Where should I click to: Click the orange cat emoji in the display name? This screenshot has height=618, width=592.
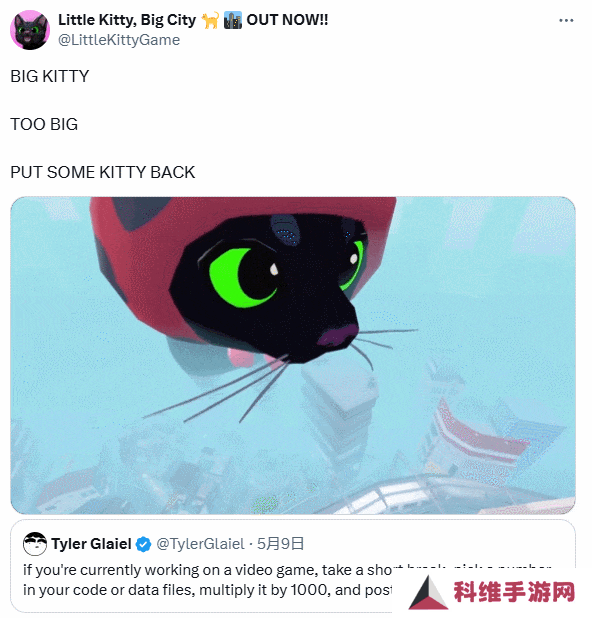(x=210, y=20)
